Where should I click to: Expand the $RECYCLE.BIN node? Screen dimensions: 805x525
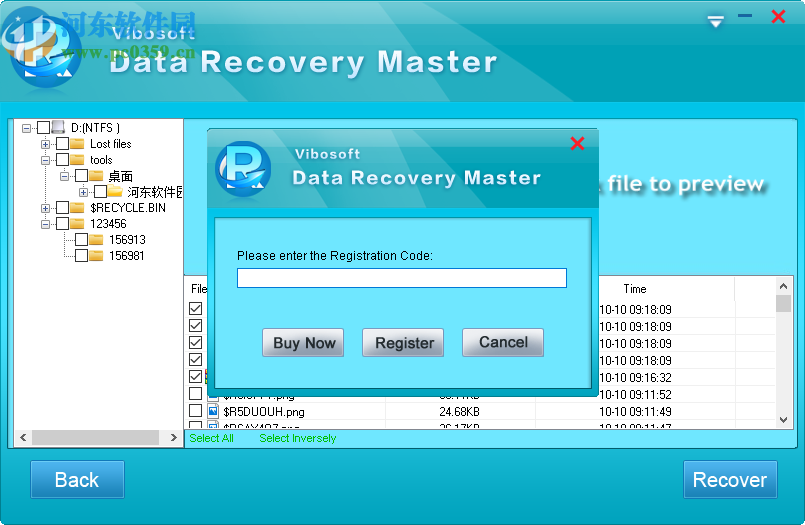click(45, 208)
